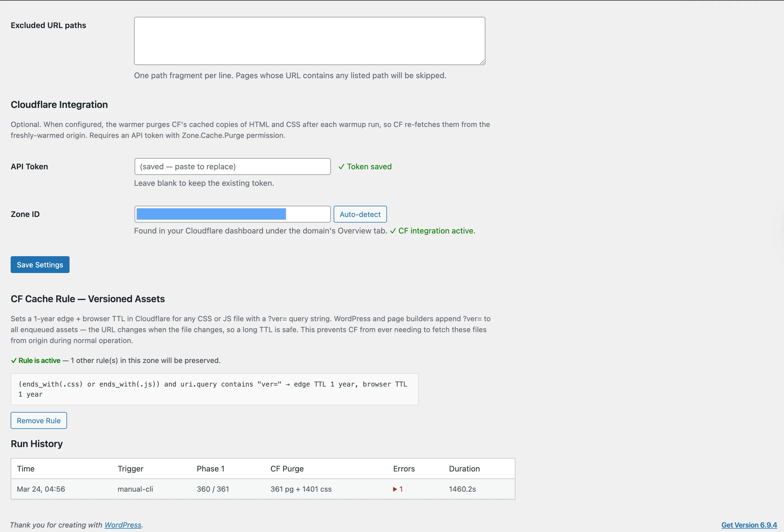The height and width of the screenshot is (532, 784).
Task: Click the Save Settings button
Action: coord(40,264)
